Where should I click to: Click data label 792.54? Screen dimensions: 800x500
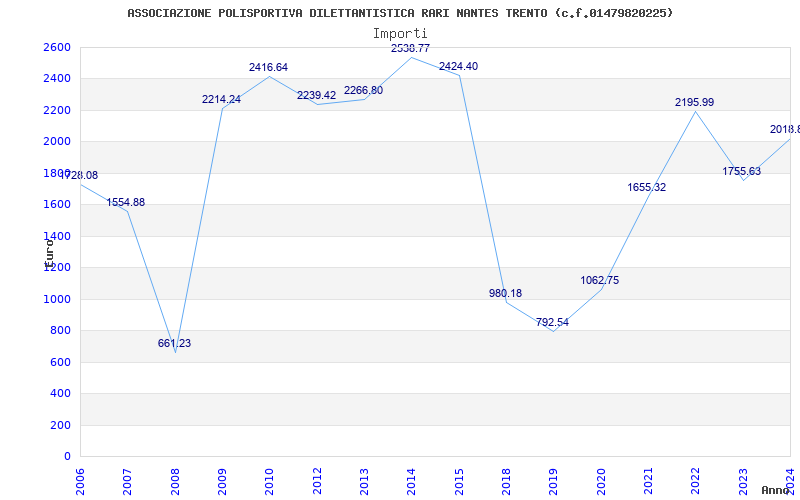552,322
